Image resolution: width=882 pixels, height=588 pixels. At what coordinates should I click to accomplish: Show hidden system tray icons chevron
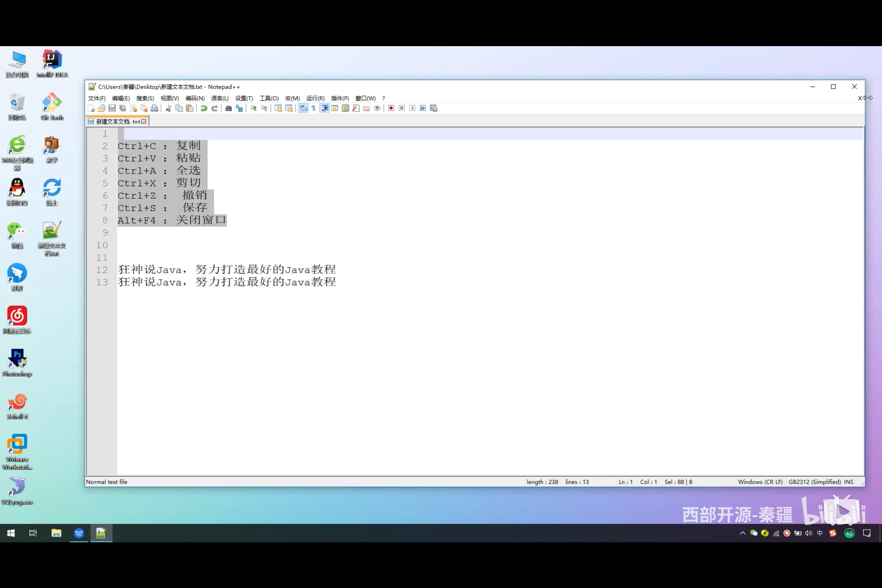742,533
